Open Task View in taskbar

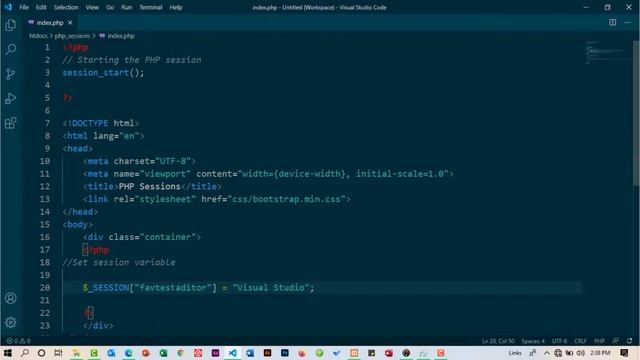click(x=58, y=353)
